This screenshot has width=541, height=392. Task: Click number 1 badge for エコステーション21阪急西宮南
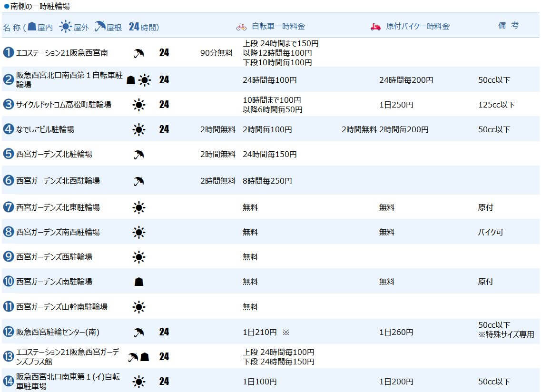[x=8, y=52]
